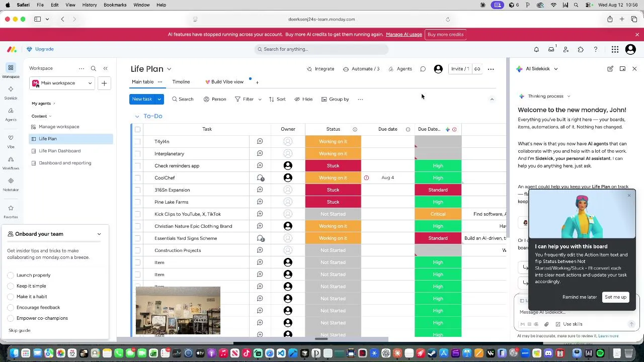
Task: Open conversation for CoolChef task
Action: pos(260,178)
